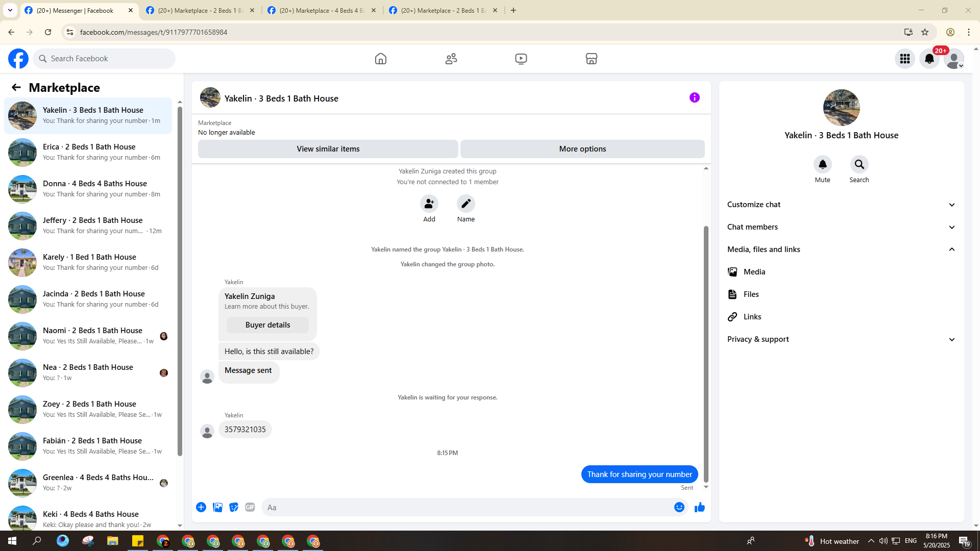
Task: Expand the Chat members section
Action: tap(841, 227)
